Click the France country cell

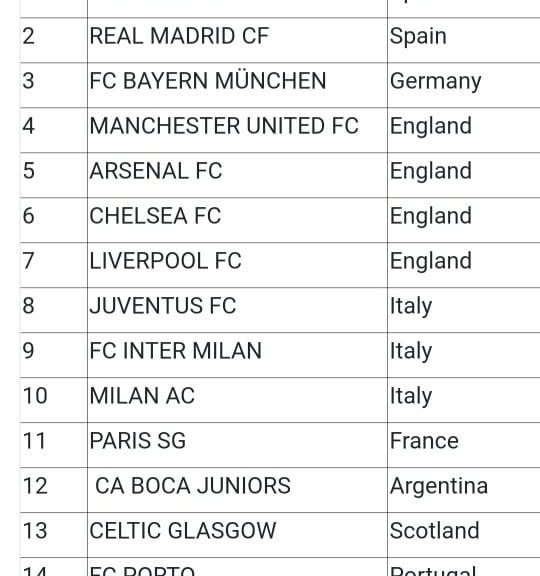point(464,445)
